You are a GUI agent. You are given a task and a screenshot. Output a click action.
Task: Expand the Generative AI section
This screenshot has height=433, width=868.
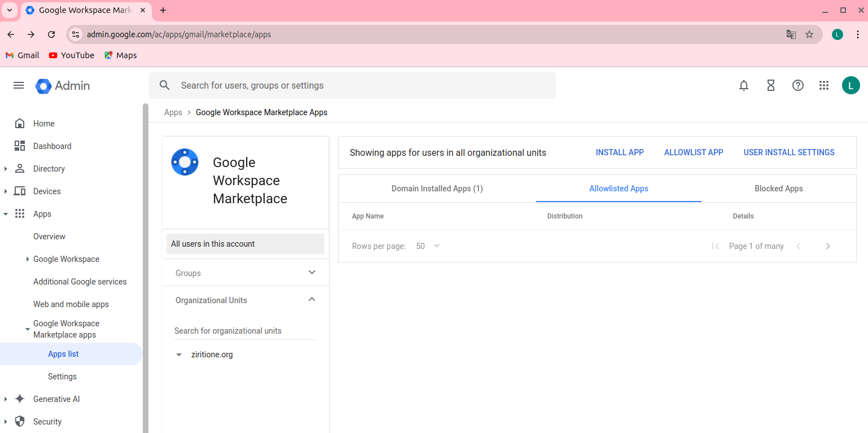[x=6, y=399]
